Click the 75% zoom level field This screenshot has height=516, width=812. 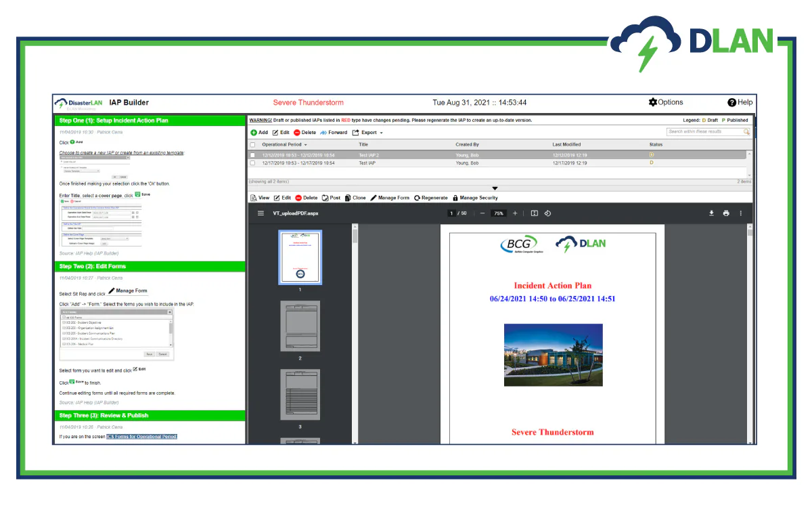pos(499,213)
